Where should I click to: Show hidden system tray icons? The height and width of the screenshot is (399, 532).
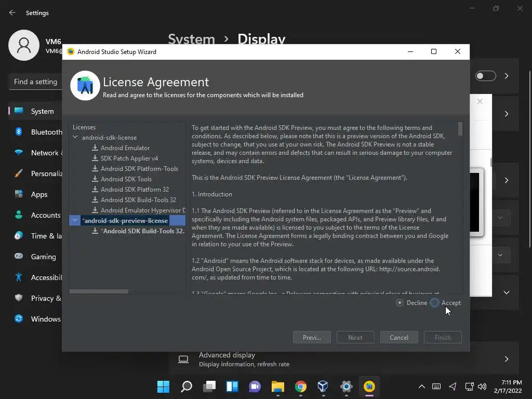point(421,387)
